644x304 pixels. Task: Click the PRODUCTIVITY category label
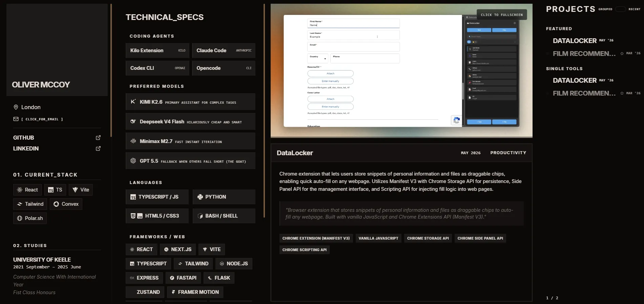coord(508,153)
